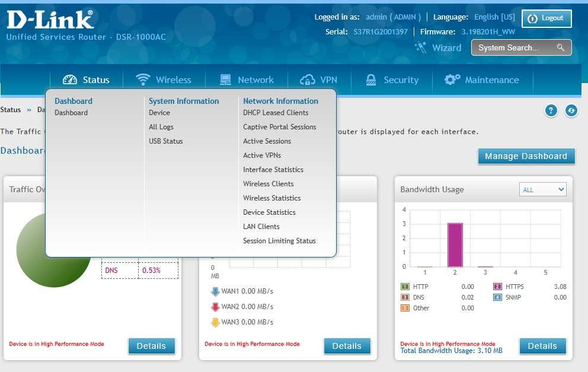
Task: Click the Other legend number 5 swatch
Action: pyautogui.click(x=405, y=308)
